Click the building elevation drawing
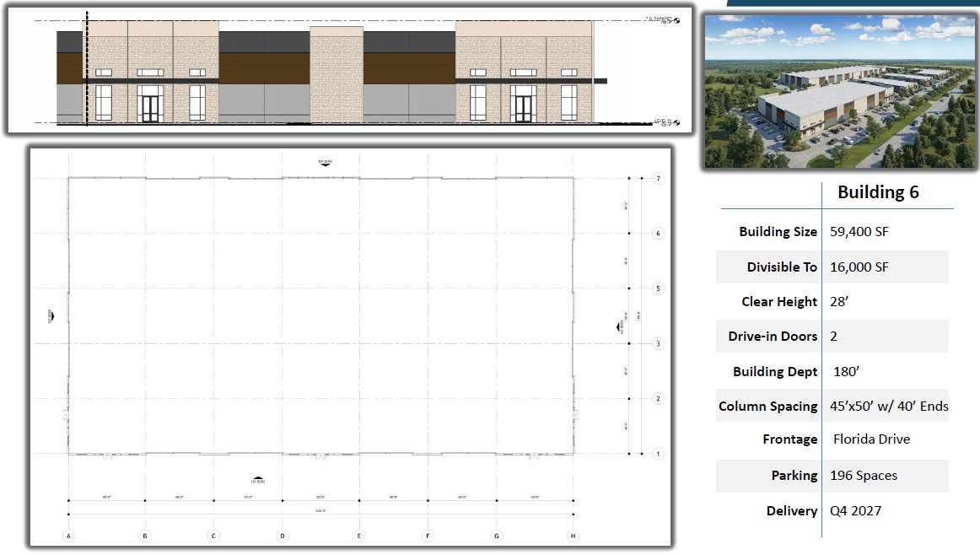 pos(337,72)
